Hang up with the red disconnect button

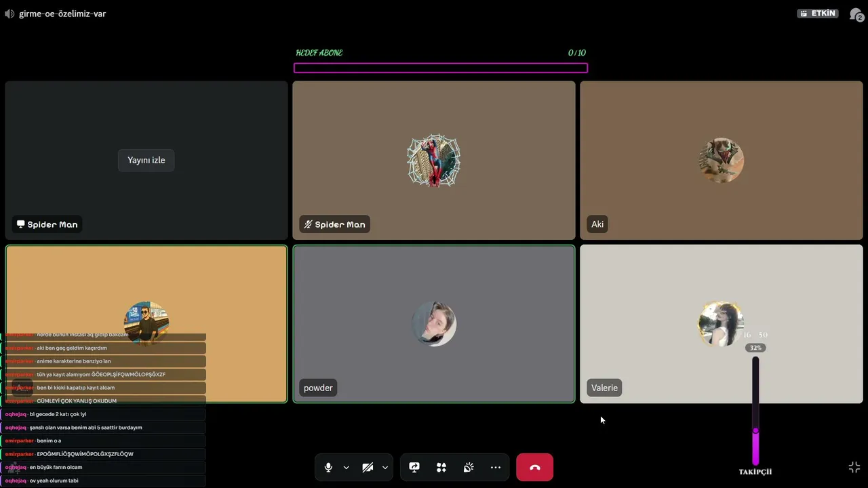pyautogui.click(x=534, y=468)
